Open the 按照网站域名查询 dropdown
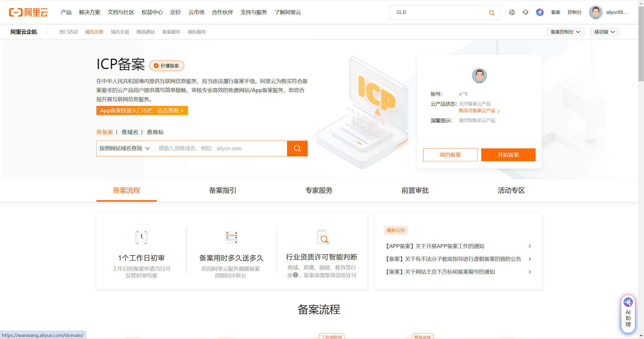 pyautogui.click(x=125, y=148)
